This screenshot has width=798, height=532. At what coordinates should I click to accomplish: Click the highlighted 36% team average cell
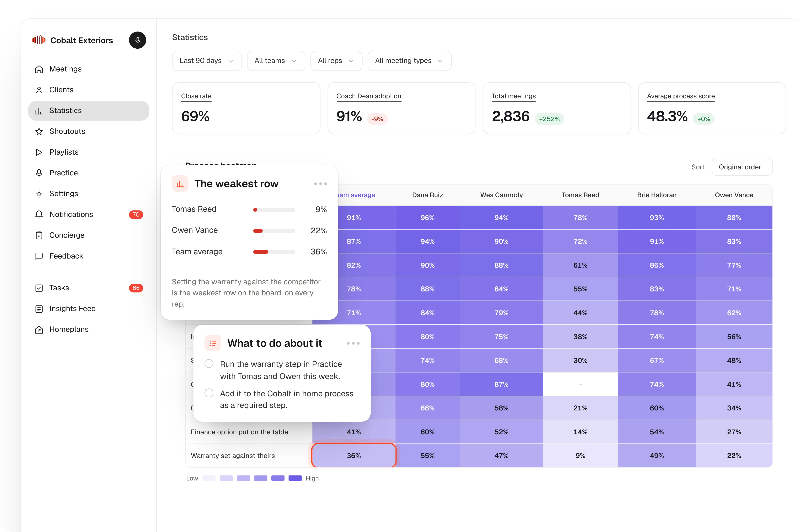353,456
